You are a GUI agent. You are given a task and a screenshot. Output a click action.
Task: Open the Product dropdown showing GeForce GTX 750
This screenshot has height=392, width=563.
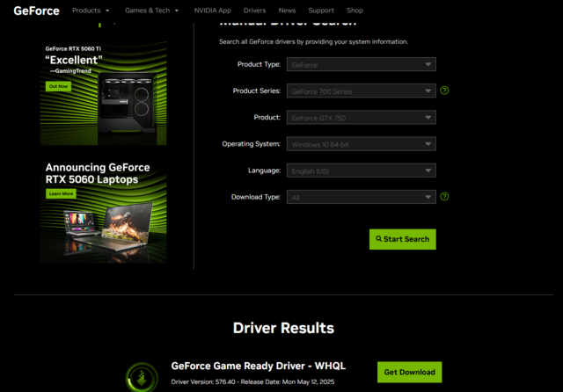(361, 117)
